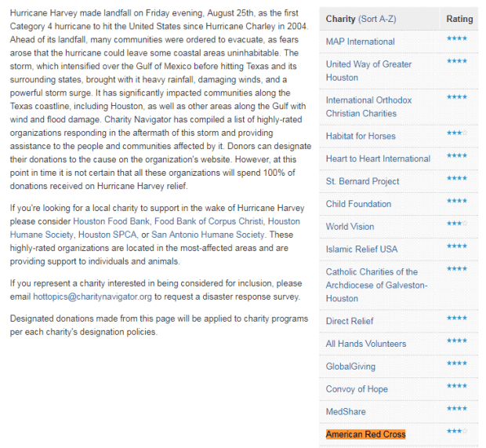Sort the charity list A-Z
This screenshot has width=486, height=448.
385,19
